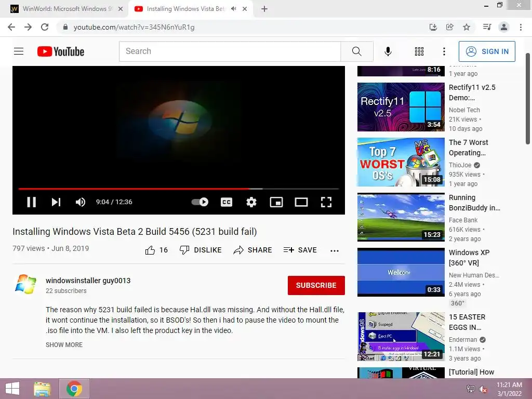Toggle the autoplay switch in player

point(200,202)
